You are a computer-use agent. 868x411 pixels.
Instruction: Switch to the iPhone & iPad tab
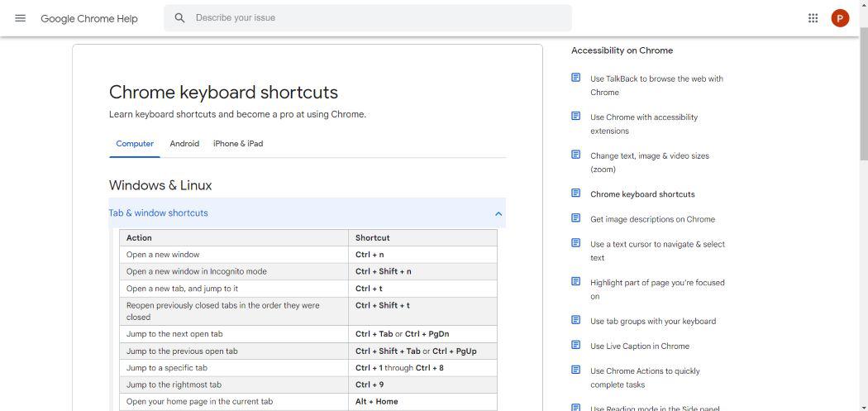[238, 144]
